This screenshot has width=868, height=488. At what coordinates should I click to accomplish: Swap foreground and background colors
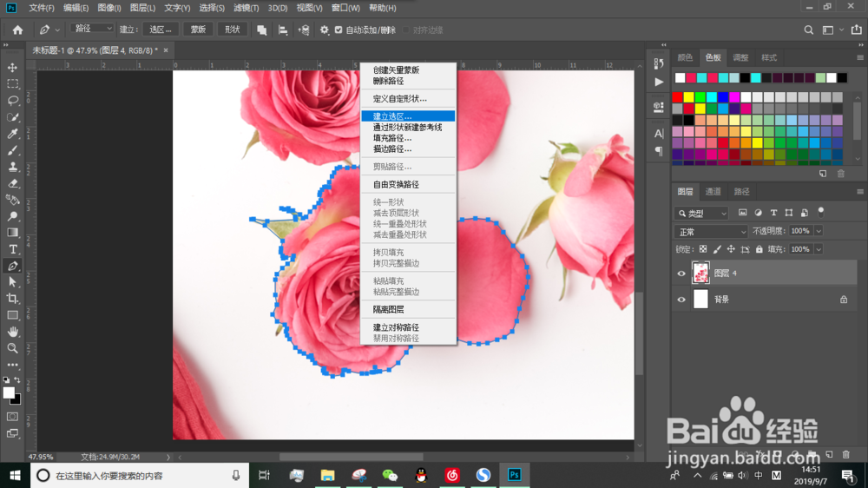pyautogui.click(x=17, y=380)
